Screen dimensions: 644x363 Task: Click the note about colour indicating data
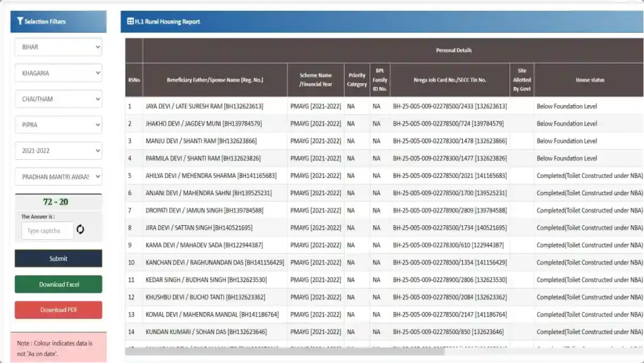55,349
